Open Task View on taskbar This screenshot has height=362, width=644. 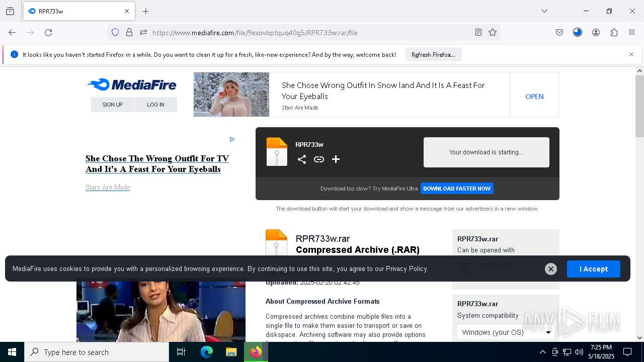[181, 352]
